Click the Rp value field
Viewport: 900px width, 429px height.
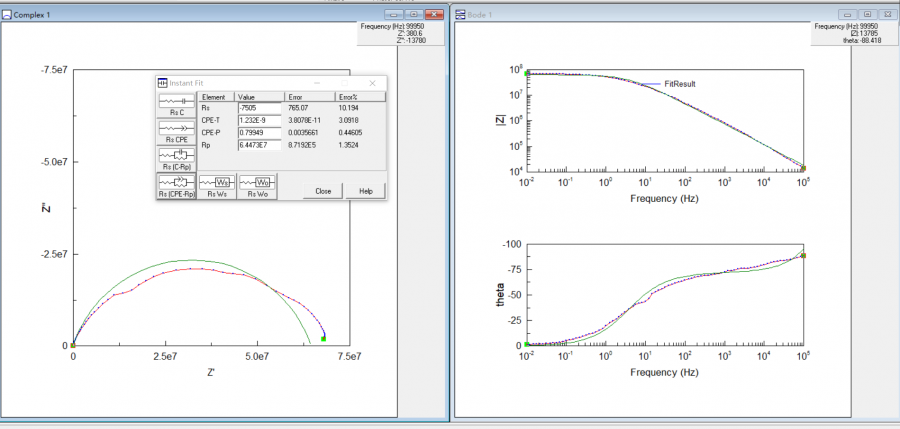(260, 144)
